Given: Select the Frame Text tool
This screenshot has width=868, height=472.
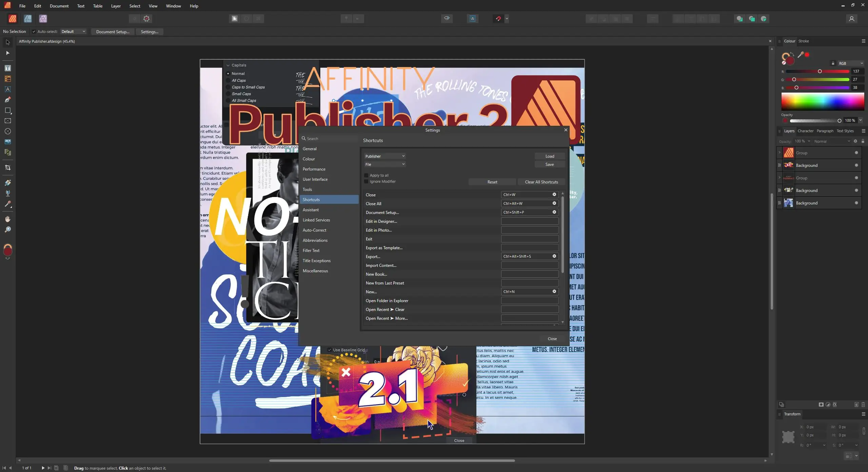Looking at the screenshot, I should tap(7, 68).
